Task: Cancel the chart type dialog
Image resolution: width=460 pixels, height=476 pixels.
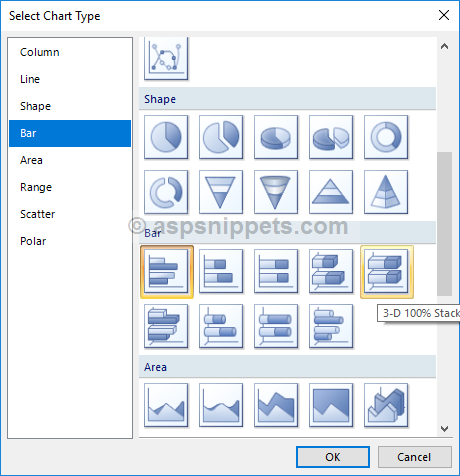Action: pos(415,457)
